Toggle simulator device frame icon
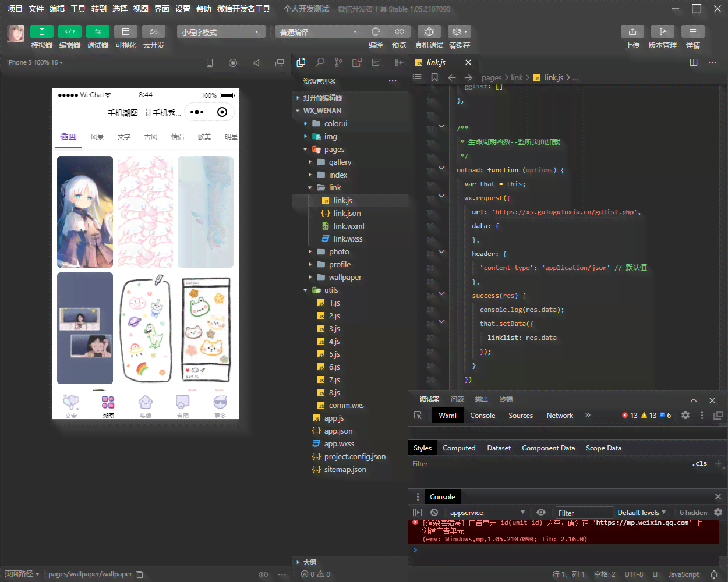Viewport: 728px width, 582px height. click(210, 63)
